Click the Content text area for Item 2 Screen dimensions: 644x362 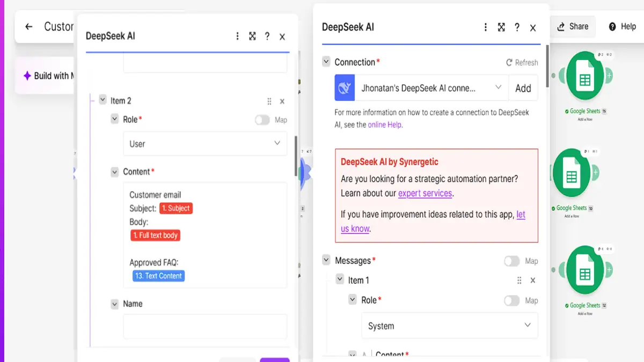(205, 235)
